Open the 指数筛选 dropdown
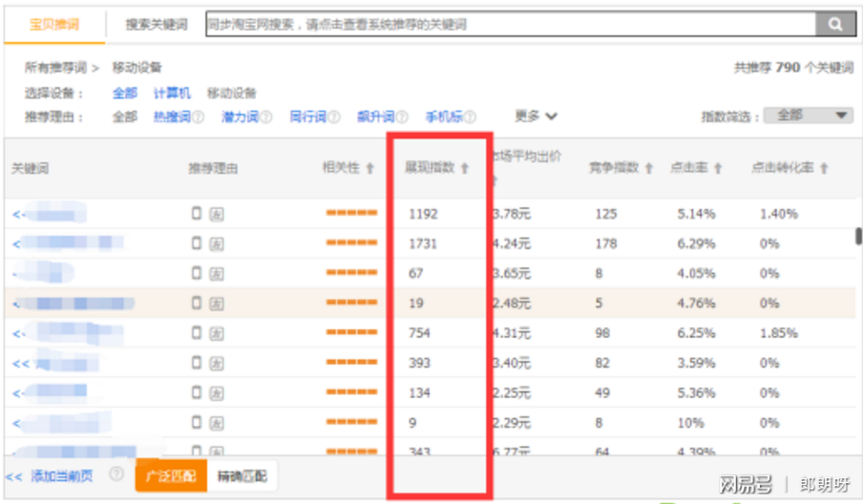 coord(808,115)
